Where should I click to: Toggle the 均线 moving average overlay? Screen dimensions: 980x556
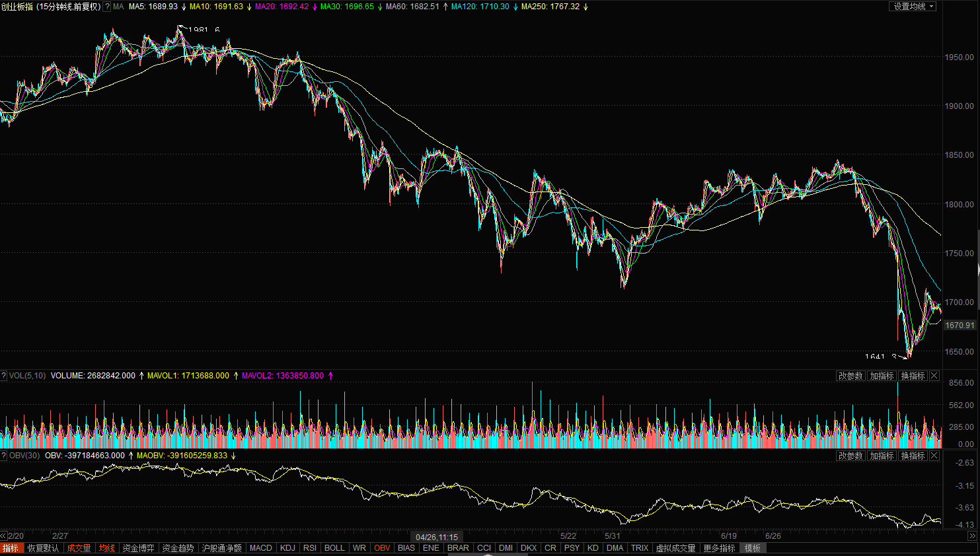(107, 548)
